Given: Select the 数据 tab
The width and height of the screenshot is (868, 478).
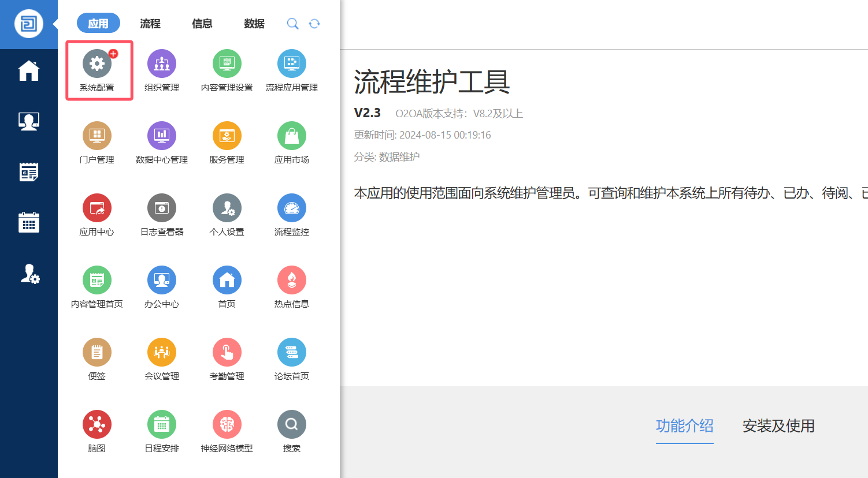Looking at the screenshot, I should (254, 24).
